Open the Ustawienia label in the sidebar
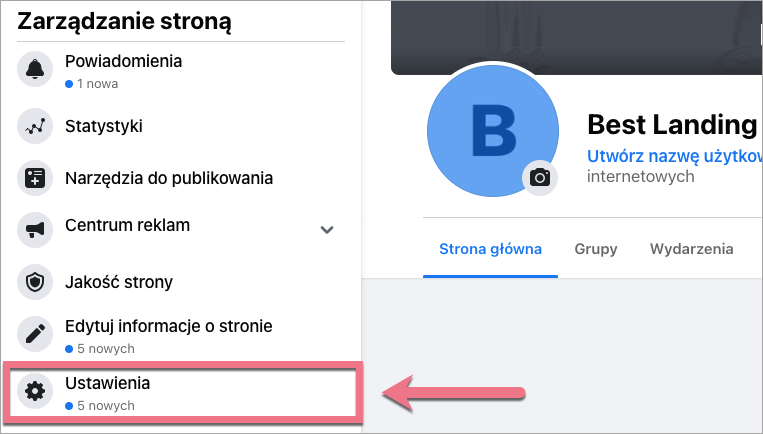The height and width of the screenshot is (434, 763). pos(107,383)
